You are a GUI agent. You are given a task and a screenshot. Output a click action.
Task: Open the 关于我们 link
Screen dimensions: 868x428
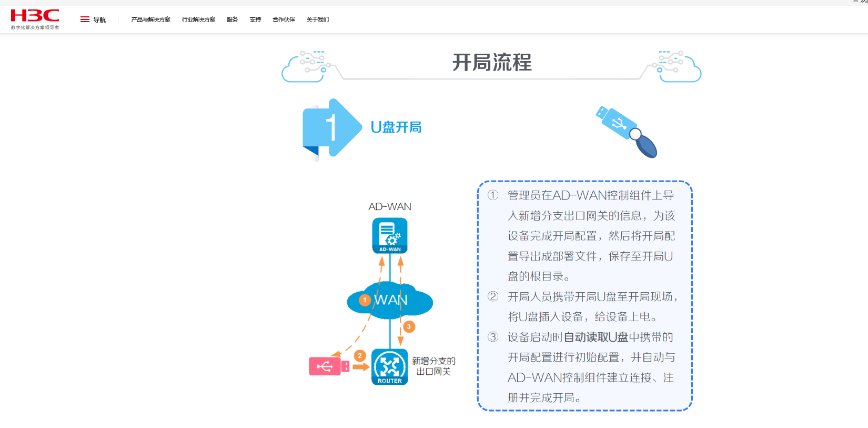[317, 19]
